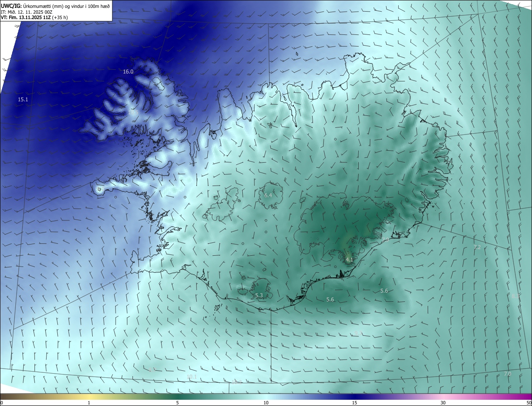The width and height of the screenshot is (532, 406).
Task: Click the 5.3 value label on the map
Action: [259, 296]
